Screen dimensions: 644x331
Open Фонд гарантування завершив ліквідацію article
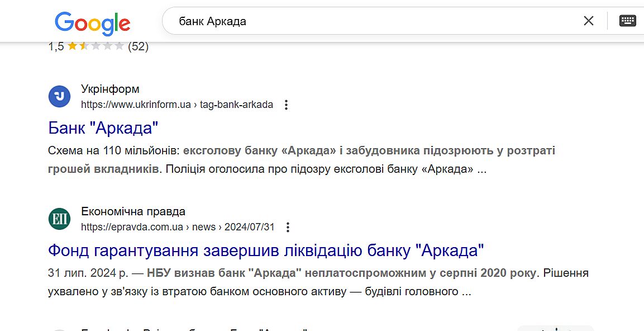click(265, 250)
